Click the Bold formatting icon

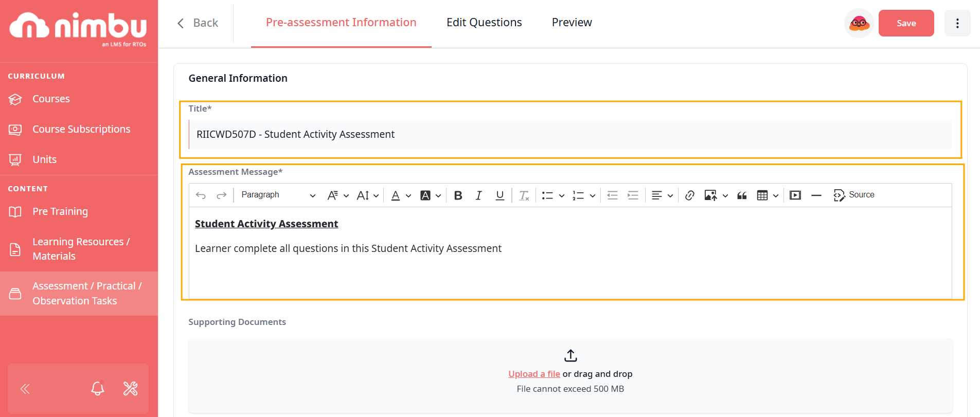point(458,195)
